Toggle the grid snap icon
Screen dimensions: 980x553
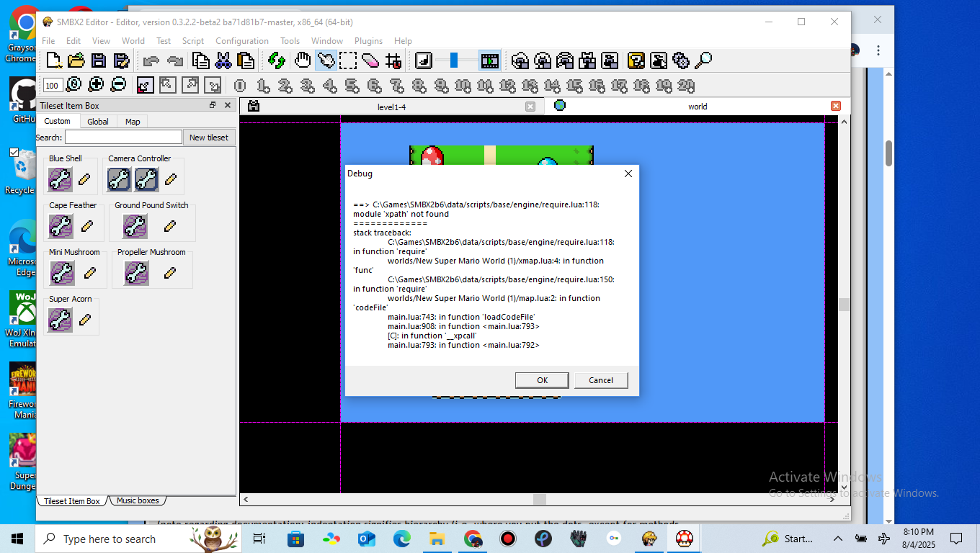[x=393, y=60]
